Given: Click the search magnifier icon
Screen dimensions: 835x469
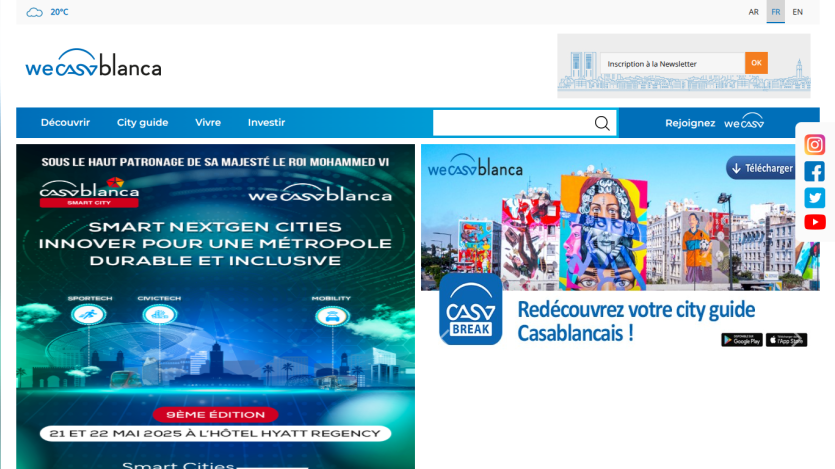Looking at the screenshot, I should pos(602,123).
